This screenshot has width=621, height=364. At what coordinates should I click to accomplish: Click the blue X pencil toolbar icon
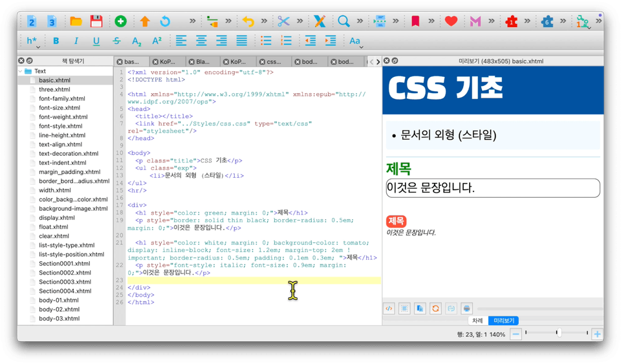pos(320,21)
